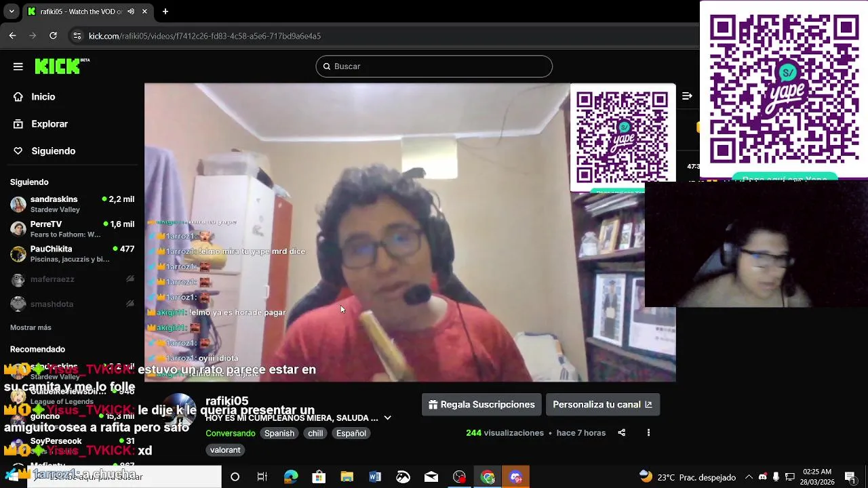Click the search magnifier icon
The image size is (868, 488).
click(x=327, y=66)
